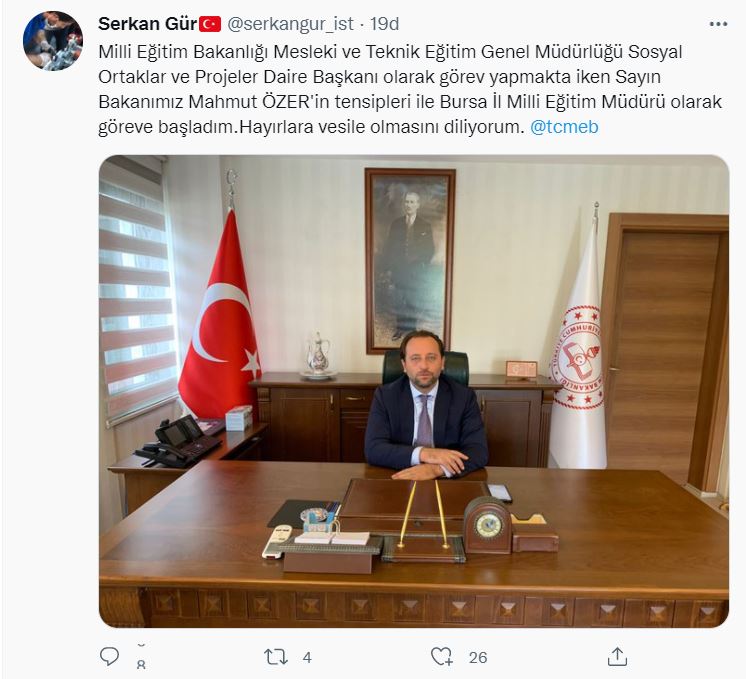Screen dimensions: 746x679
Task: Open the share tweet icon
Action: [x=617, y=657]
